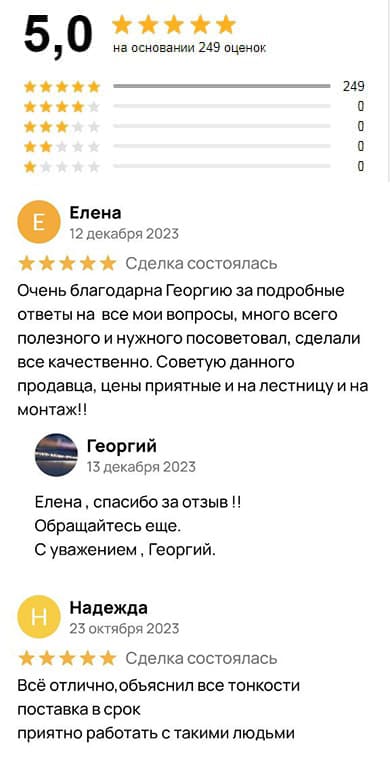The height and width of the screenshot is (781, 390).
Task: Select the four-star rating filter row
Action: point(194,106)
